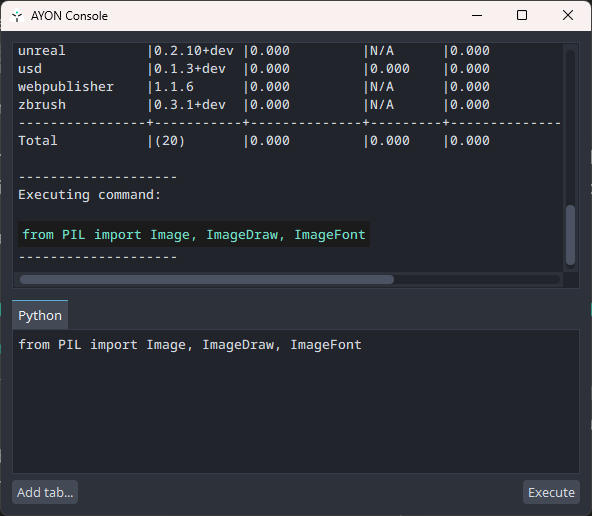Click the vertical scrollbar handle in output
Image resolution: width=592 pixels, height=516 pixels.
tap(570, 235)
